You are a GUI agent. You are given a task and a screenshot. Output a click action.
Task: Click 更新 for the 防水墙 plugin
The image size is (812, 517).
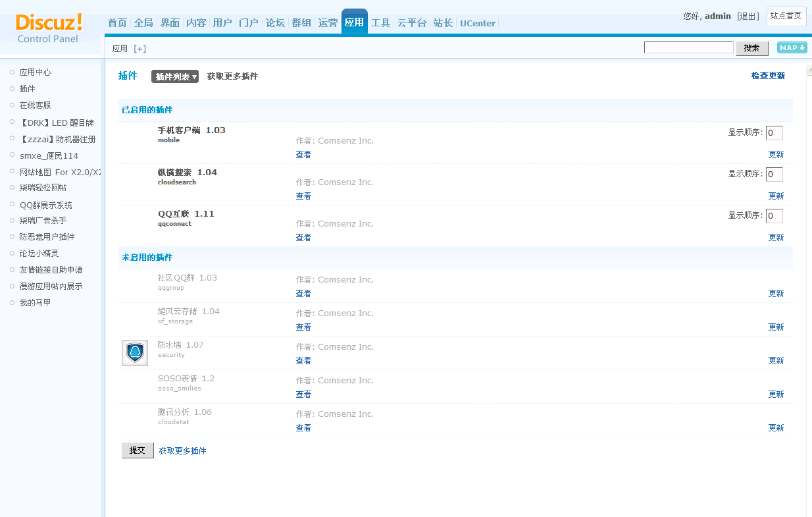776,361
